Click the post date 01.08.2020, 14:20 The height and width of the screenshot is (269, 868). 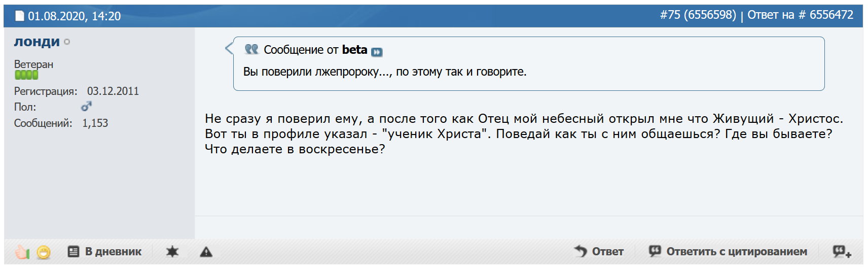74,16
